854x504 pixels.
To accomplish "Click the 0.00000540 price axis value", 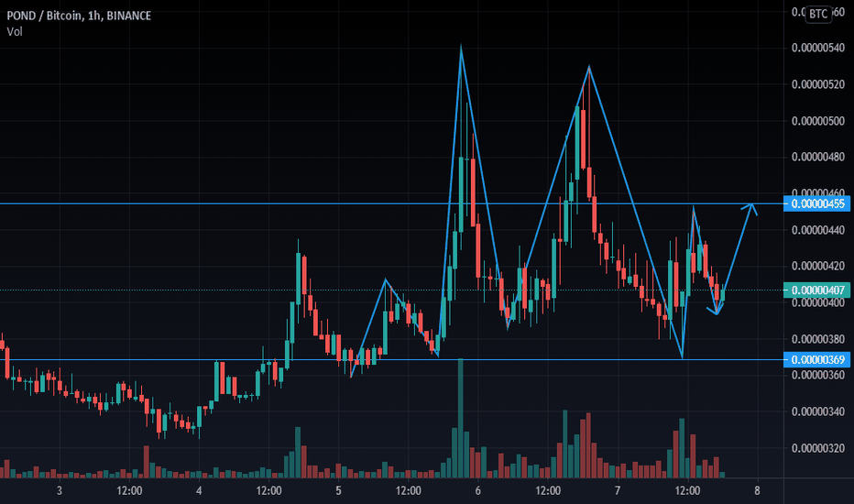I will click(818, 48).
